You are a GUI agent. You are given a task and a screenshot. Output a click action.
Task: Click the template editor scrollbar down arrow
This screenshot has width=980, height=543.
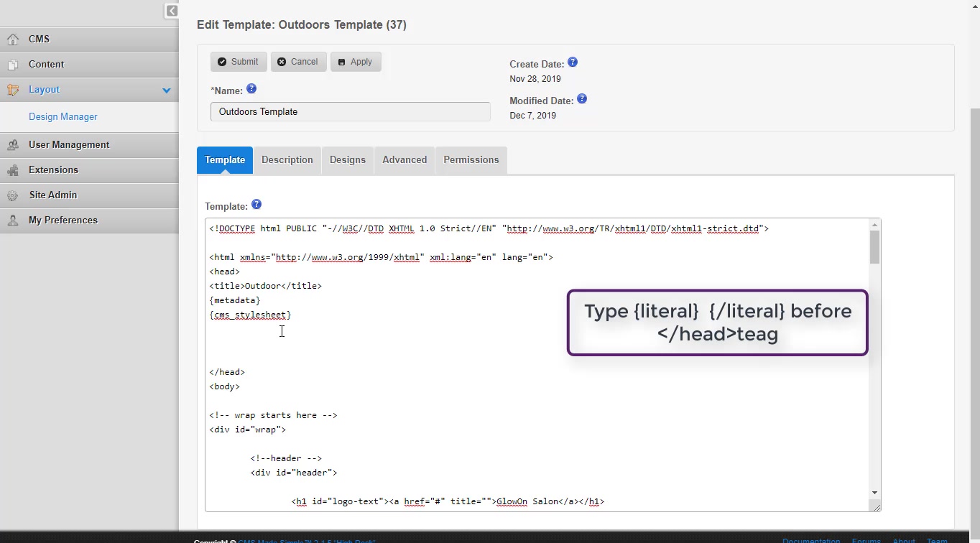(874, 493)
